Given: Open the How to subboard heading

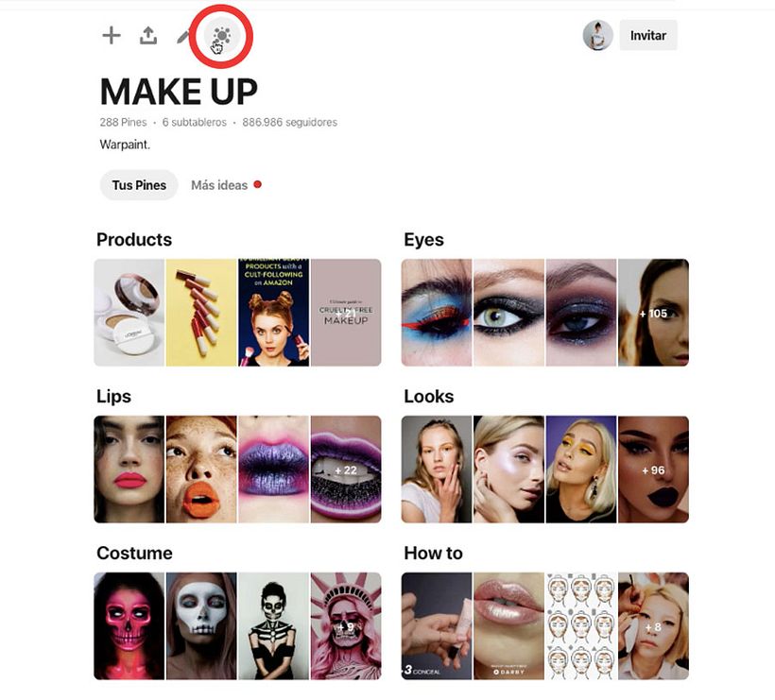Looking at the screenshot, I should tap(433, 553).
